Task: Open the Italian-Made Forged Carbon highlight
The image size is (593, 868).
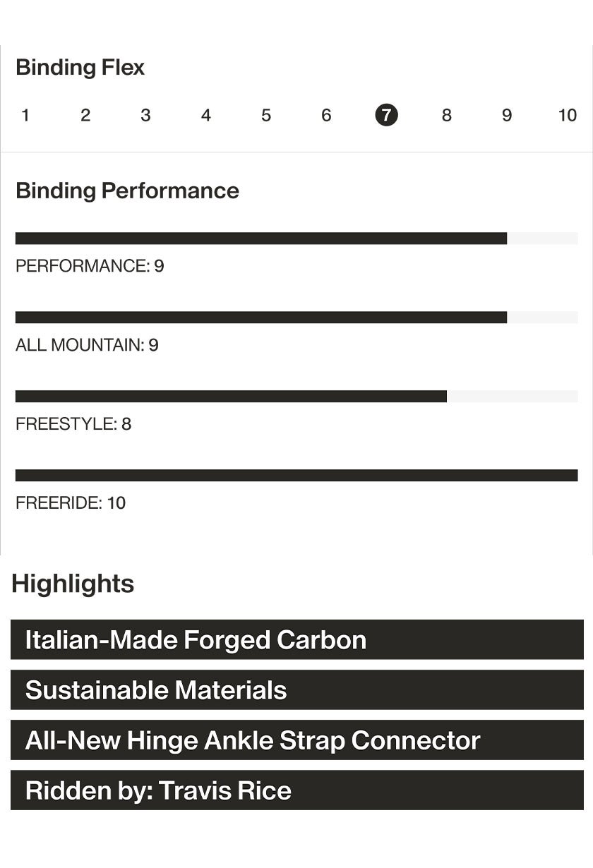Action: pos(297,639)
